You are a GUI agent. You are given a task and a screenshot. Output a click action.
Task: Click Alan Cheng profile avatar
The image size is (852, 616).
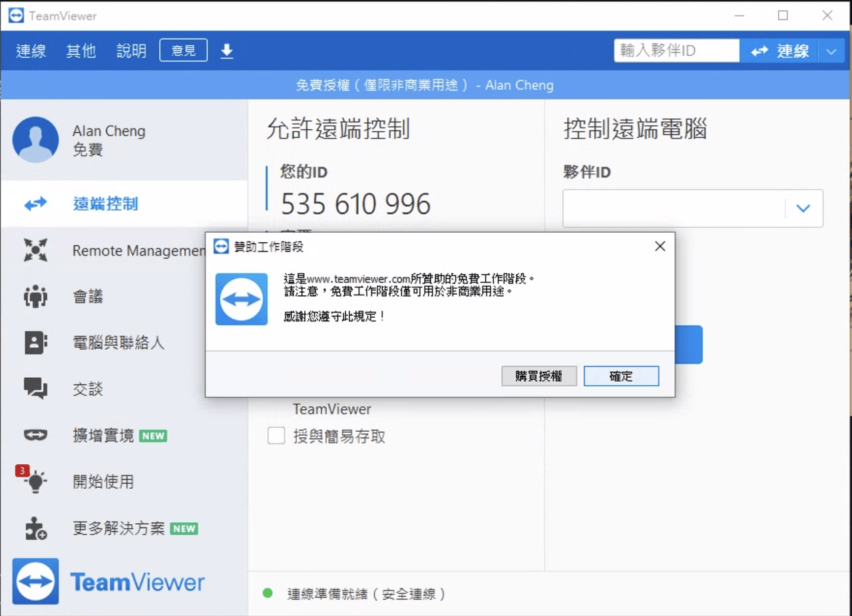click(35, 140)
